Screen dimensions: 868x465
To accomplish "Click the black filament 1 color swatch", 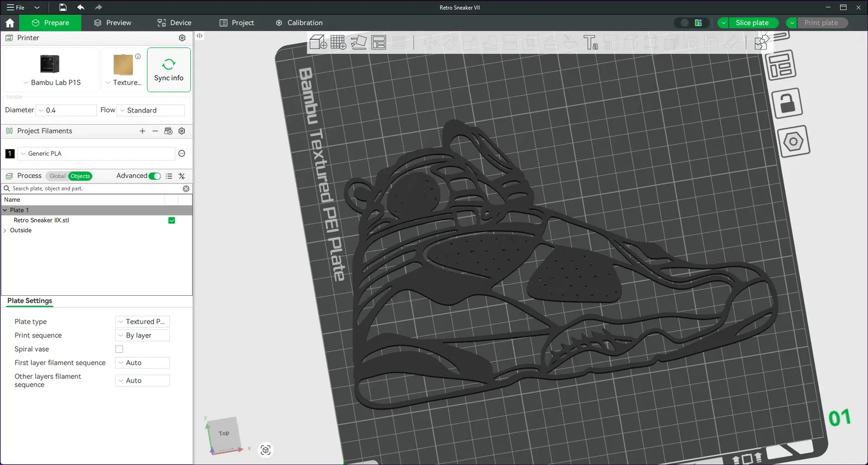I will click(10, 154).
